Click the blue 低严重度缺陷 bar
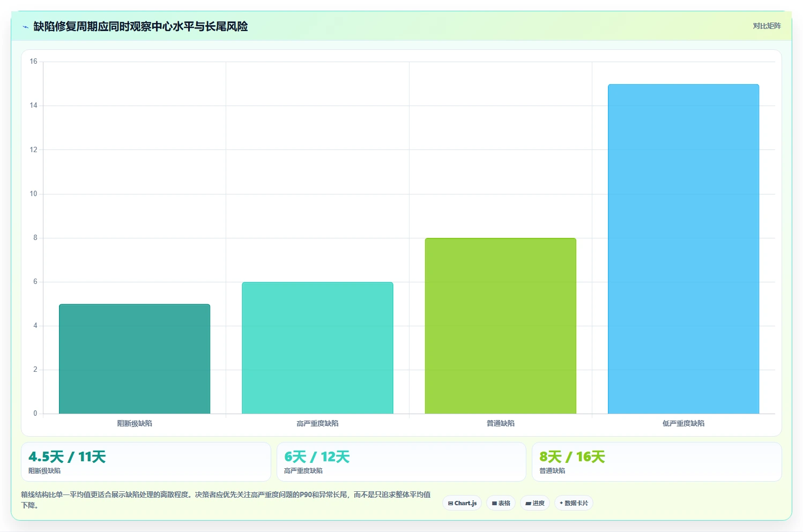Viewport: 803px width, 532px height. [683, 249]
